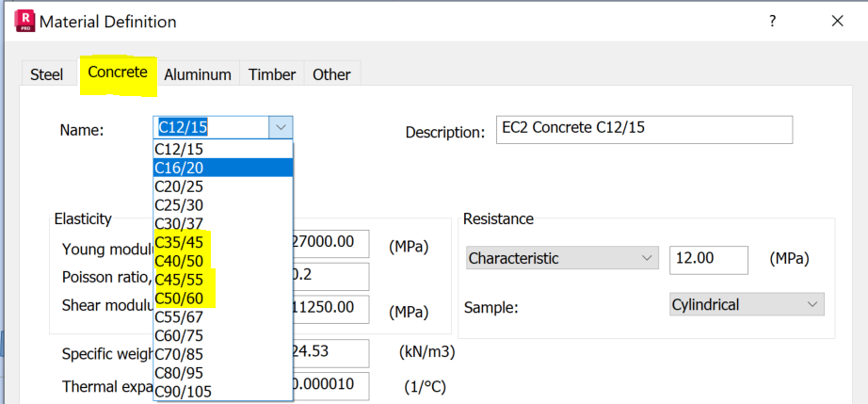Screen dimensions: 868x404
Task: Click the Shear modulus input field
Action: click(330, 307)
